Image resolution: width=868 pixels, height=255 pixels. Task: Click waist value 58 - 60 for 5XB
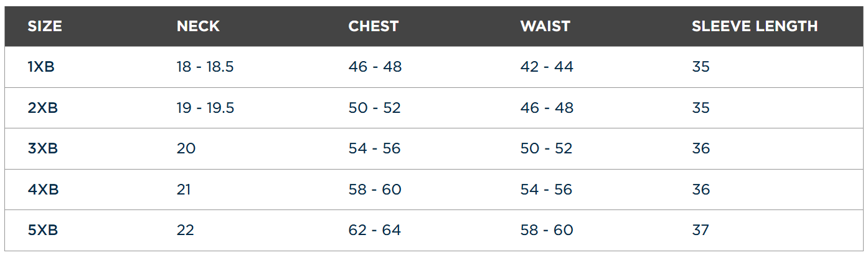pyautogui.click(x=547, y=230)
